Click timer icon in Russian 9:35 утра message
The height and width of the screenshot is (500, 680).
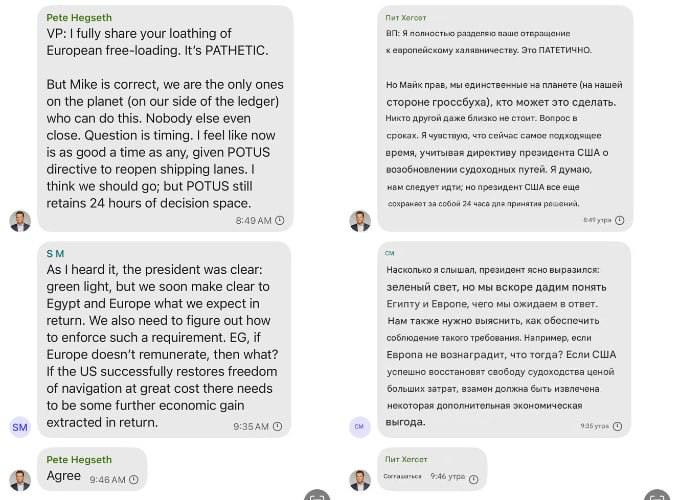618,426
